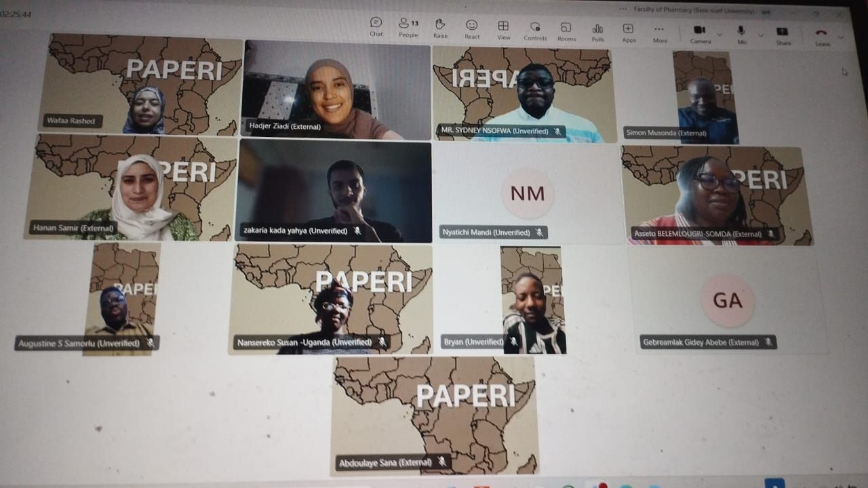This screenshot has height=488, width=868.
Task: Open the React emoji menu
Action: tap(472, 28)
